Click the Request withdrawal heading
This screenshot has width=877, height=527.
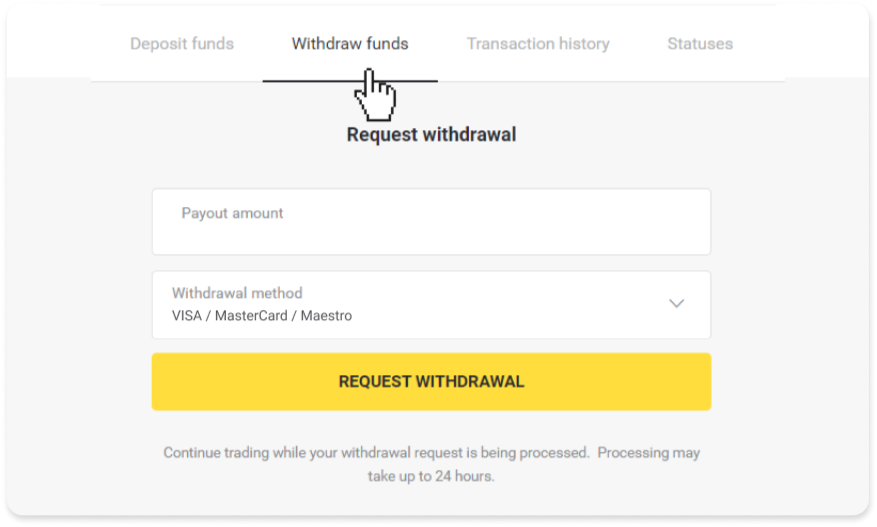431,134
